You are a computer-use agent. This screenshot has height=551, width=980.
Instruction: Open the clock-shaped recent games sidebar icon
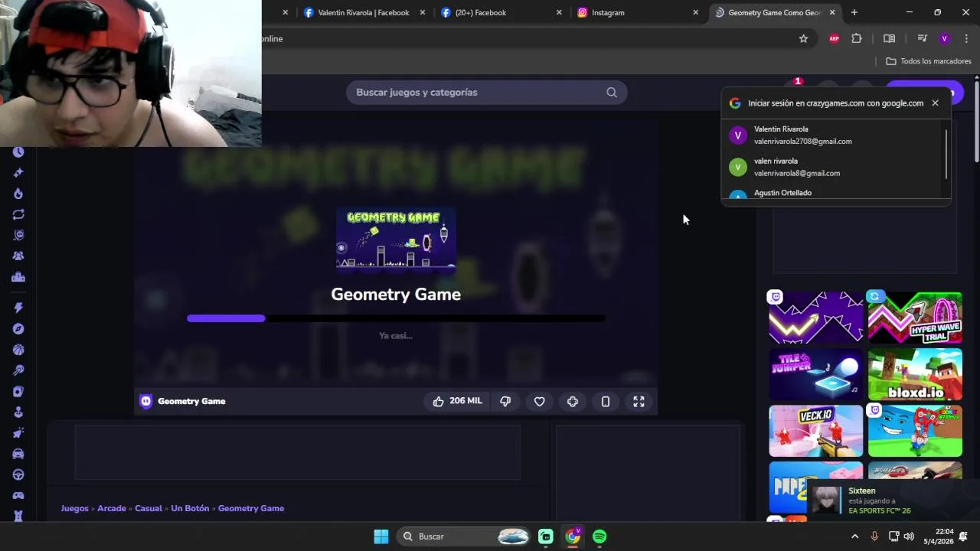[18, 152]
